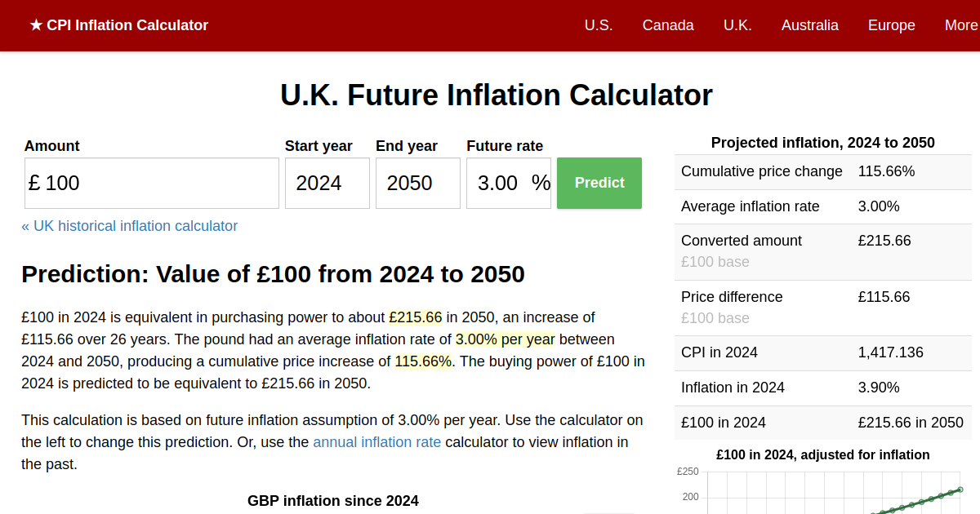Image resolution: width=980 pixels, height=514 pixels.
Task: Select U.K. in the navigation bar
Action: point(737,25)
